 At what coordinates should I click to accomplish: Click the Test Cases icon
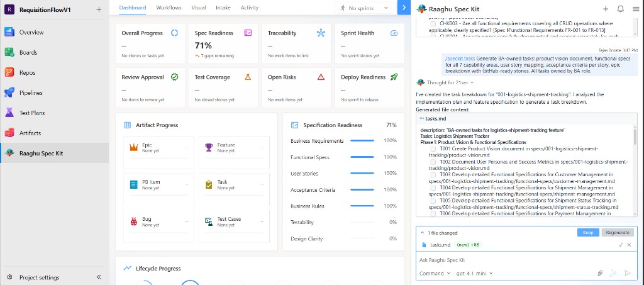pos(209,221)
